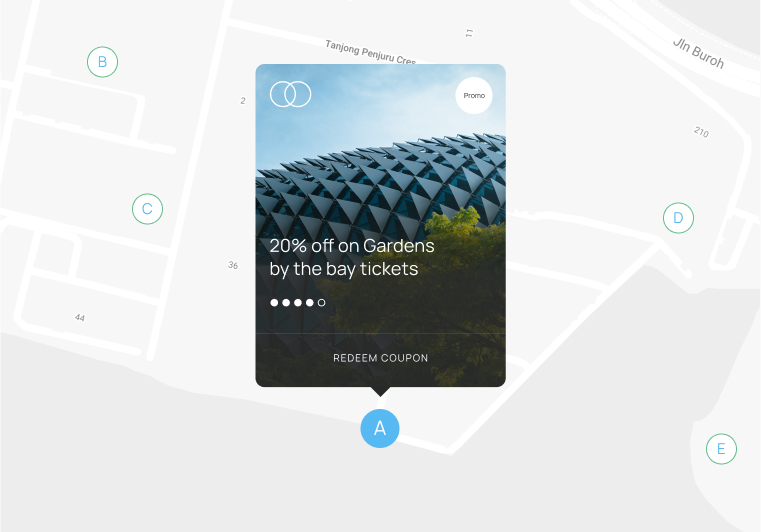Image resolution: width=761 pixels, height=532 pixels.
Task: Click the popup pointer triangle above marker A
Action: 380,391
